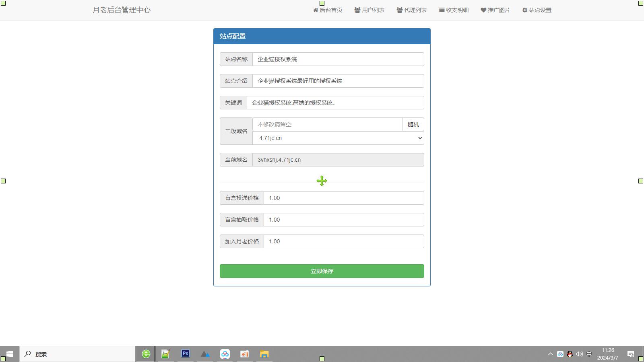
Task: Open the 站点设置 navigation item
Action: [x=537, y=10]
